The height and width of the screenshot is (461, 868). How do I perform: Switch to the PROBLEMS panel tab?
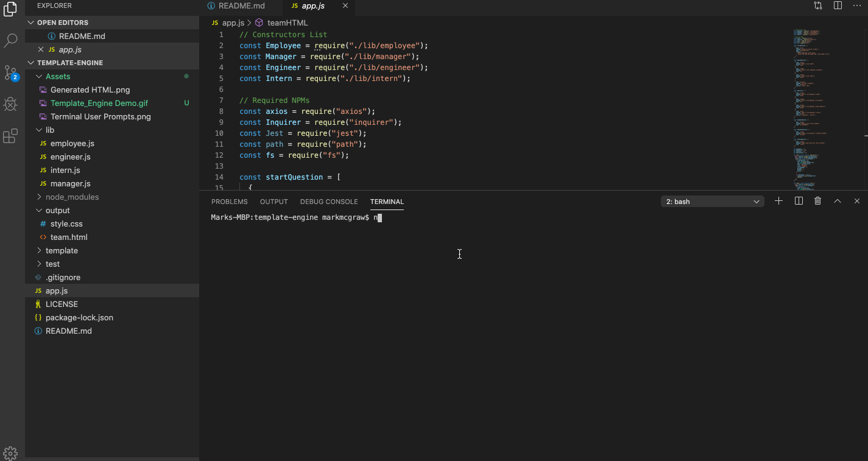(x=230, y=202)
